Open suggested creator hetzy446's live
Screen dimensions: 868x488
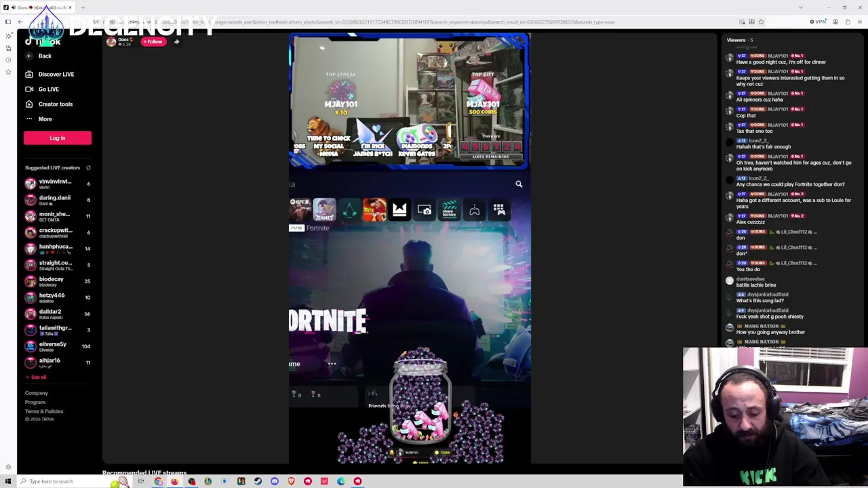pos(58,298)
